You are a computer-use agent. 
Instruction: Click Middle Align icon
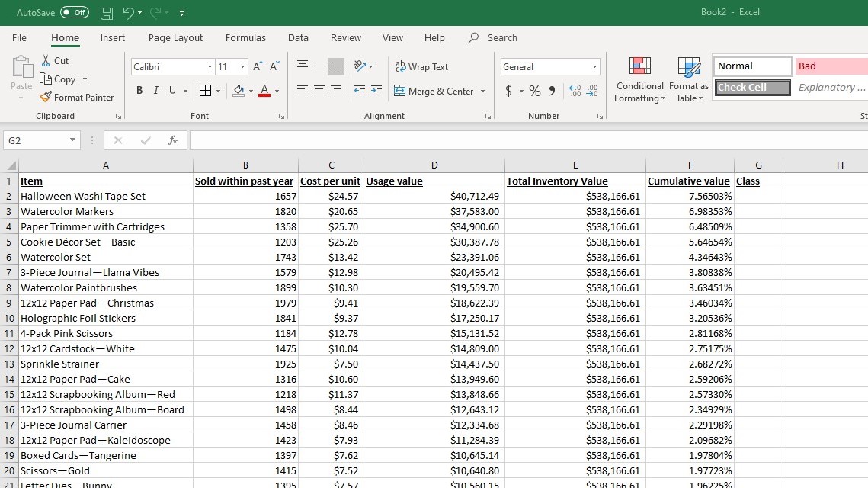(319, 66)
